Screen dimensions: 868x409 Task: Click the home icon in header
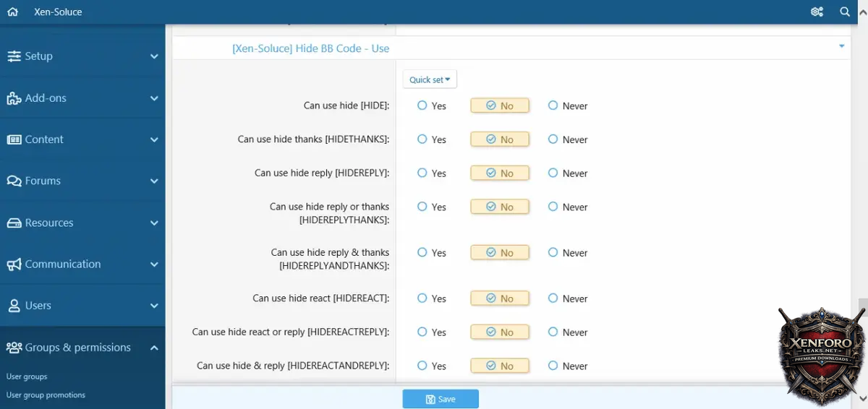point(12,12)
